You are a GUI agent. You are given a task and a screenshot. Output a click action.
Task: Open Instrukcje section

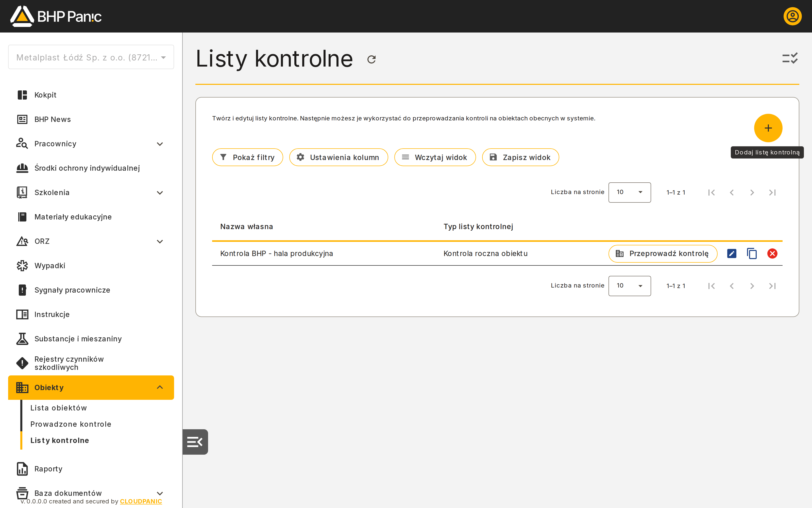[91, 314]
